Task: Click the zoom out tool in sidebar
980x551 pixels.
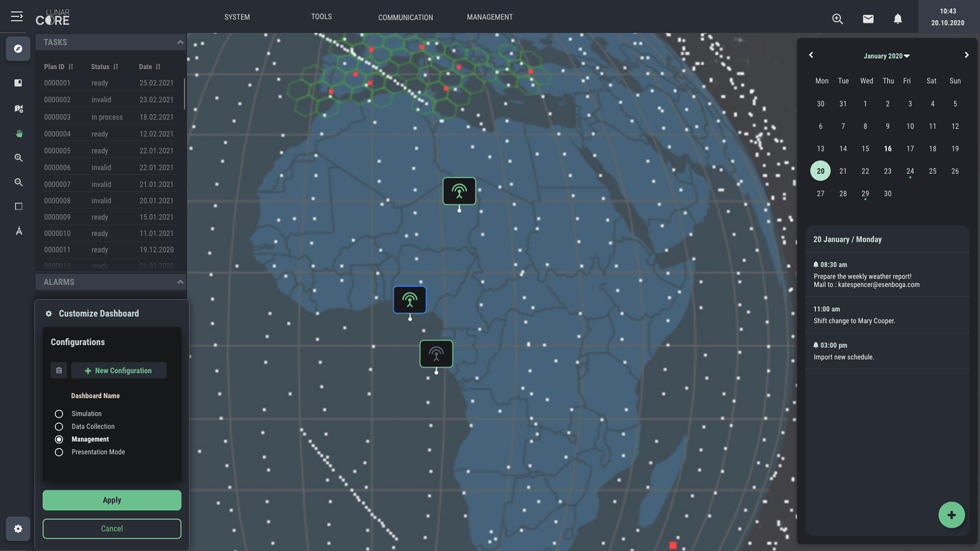Action: click(x=19, y=182)
